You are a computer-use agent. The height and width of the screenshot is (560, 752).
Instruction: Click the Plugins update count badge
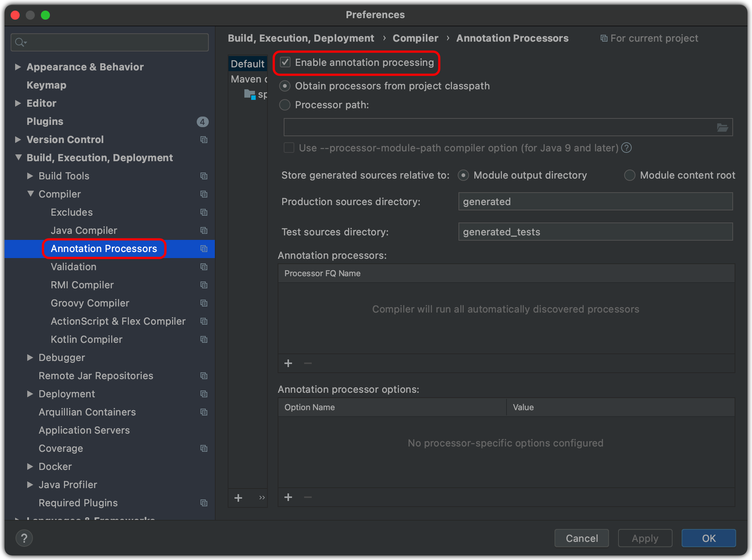(x=202, y=122)
